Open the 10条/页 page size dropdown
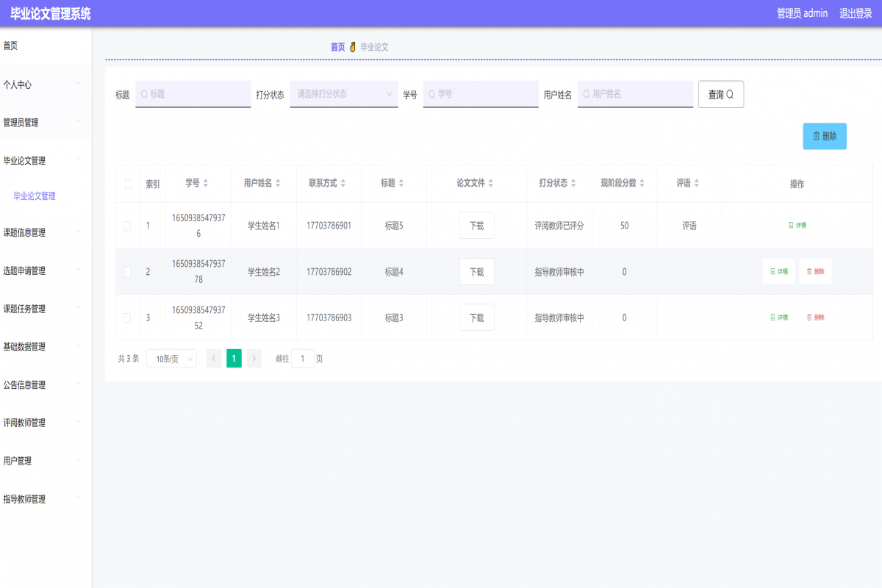 [171, 359]
